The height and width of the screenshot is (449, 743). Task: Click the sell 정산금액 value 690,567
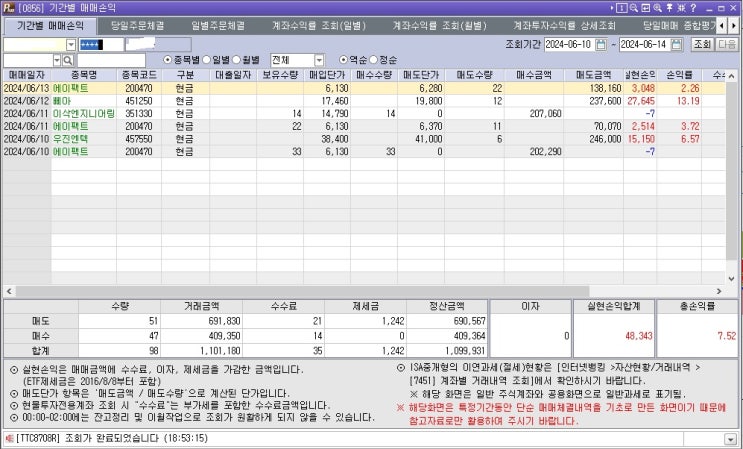pyautogui.click(x=469, y=321)
